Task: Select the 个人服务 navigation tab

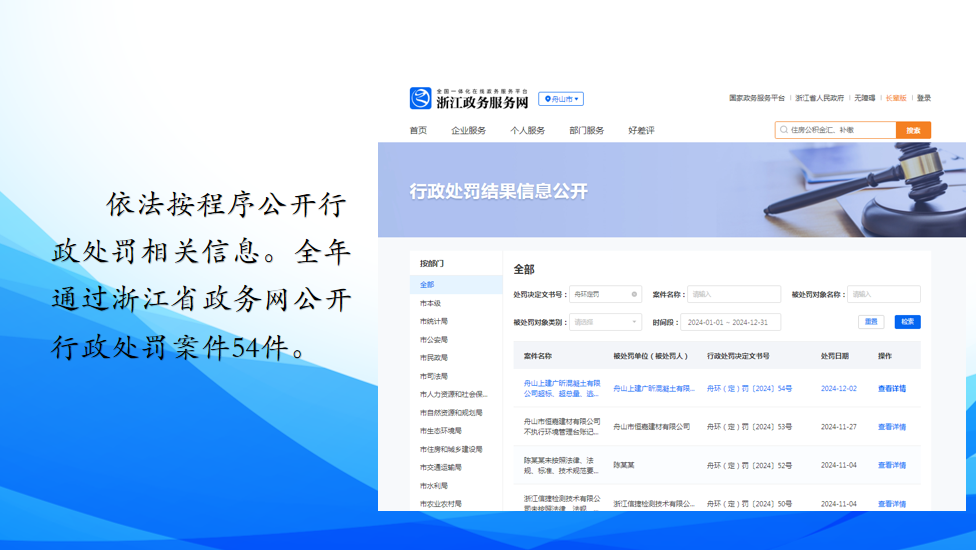Action: tap(527, 130)
